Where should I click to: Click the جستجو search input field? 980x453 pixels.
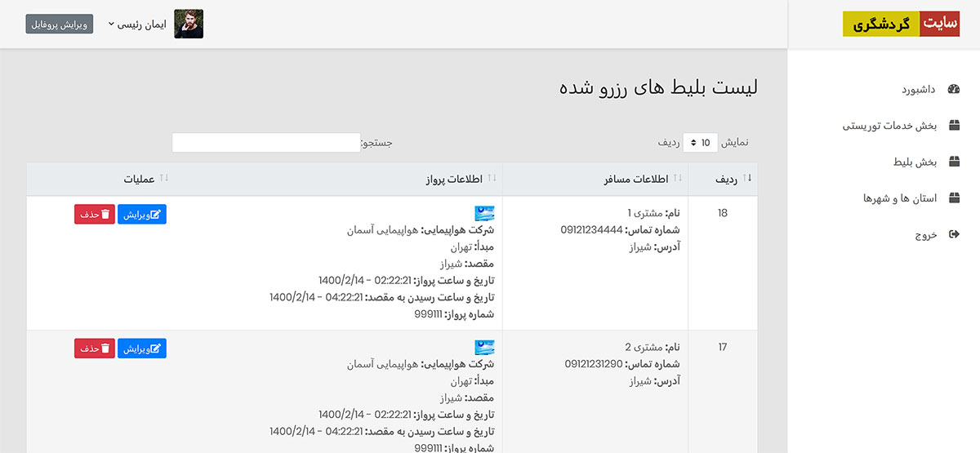tap(265, 143)
